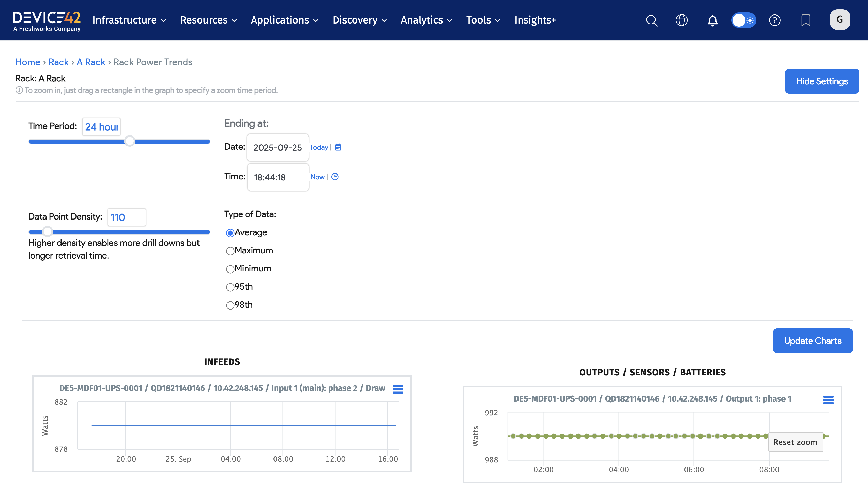Expand the Discovery dropdown menu
Viewport: 868px width, 498px height.
click(360, 20)
